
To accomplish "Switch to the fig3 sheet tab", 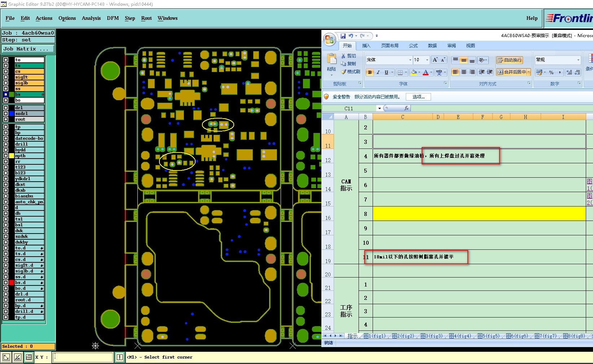I will pyautogui.click(x=431, y=336).
